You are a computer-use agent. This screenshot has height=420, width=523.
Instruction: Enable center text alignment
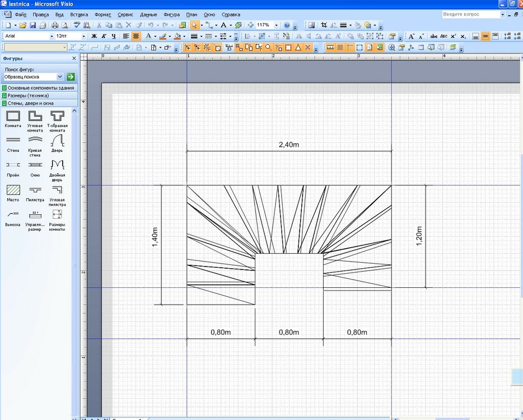[136, 36]
